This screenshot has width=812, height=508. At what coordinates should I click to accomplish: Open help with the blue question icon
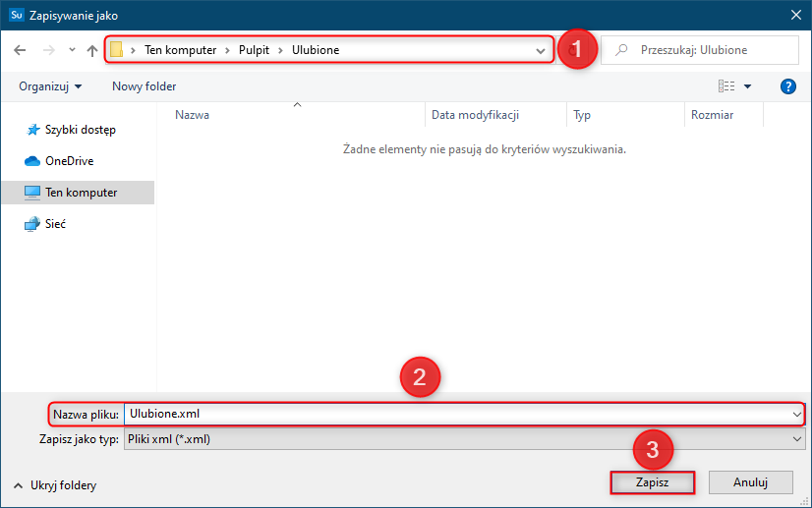tap(787, 86)
